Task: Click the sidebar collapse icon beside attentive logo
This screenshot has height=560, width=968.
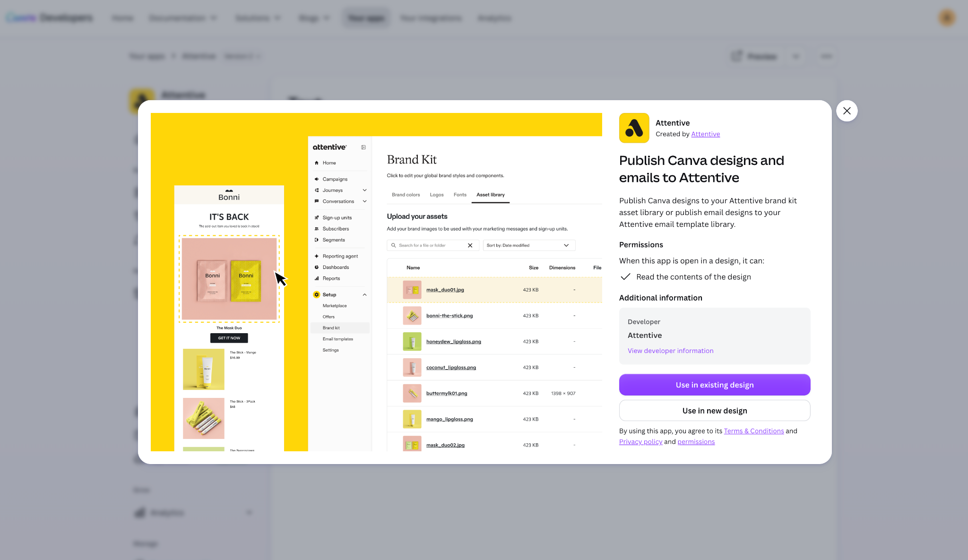Action: [363, 147]
